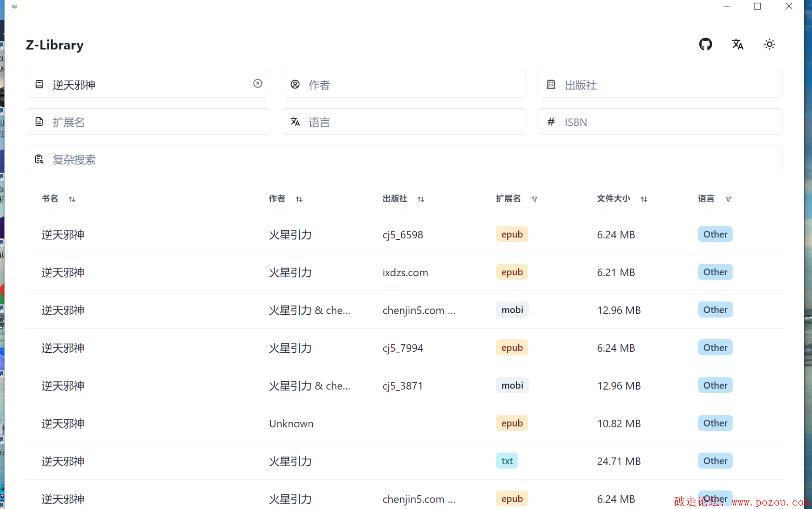Screen dimensions: 812x509
Task: Click the 6.21 MB file size cell
Action: (616, 272)
